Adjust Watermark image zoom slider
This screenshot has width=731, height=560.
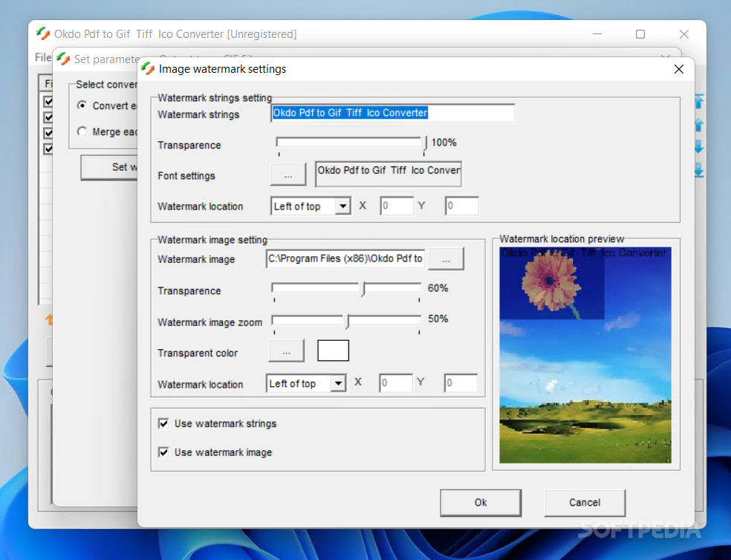point(346,322)
